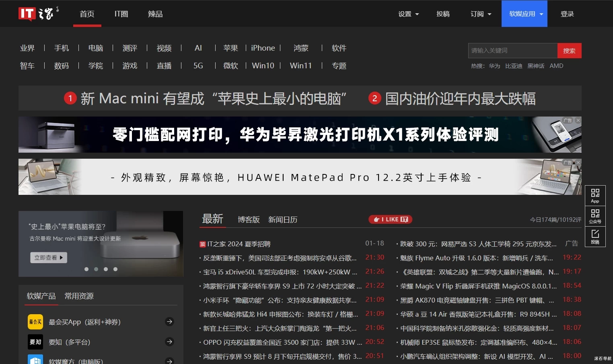Viewport: 613px width, 364px height.
Task: Click the 最会买 app icon
Action: (35, 322)
